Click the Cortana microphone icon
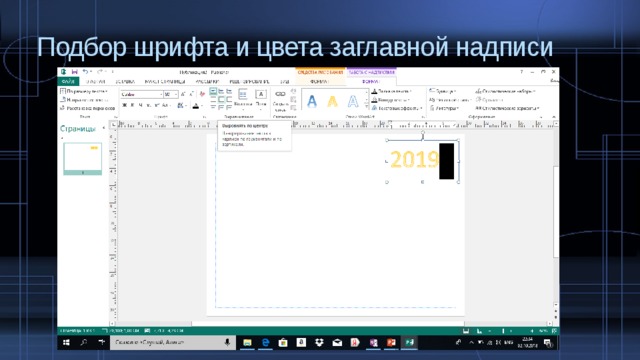The height and width of the screenshot is (360, 640). point(227,342)
